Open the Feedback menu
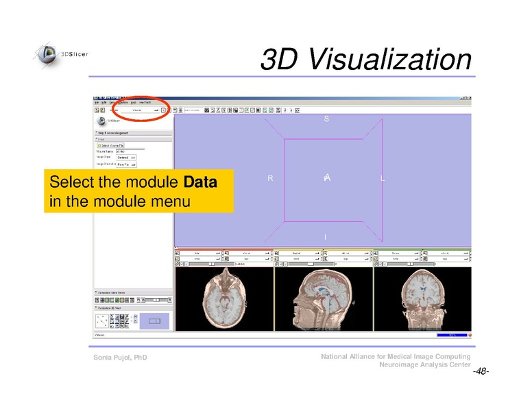The image size is (532, 411). (145, 103)
